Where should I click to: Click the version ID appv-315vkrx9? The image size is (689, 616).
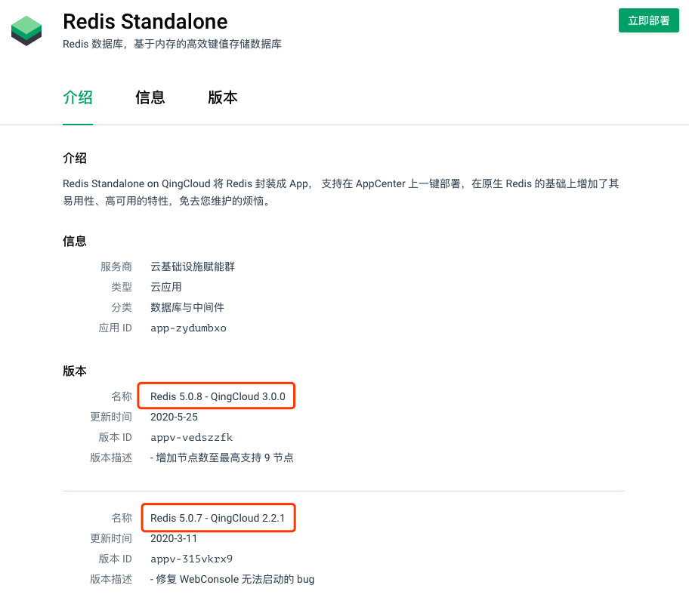click(x=192, y=559)
